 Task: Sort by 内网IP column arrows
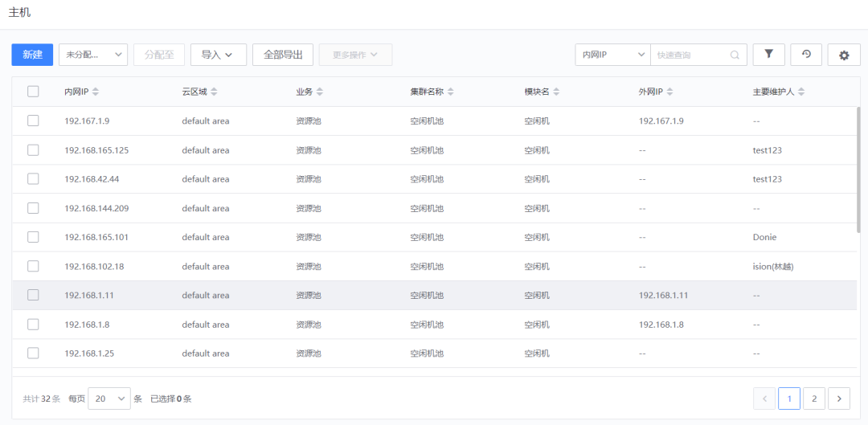click(96, 92)
